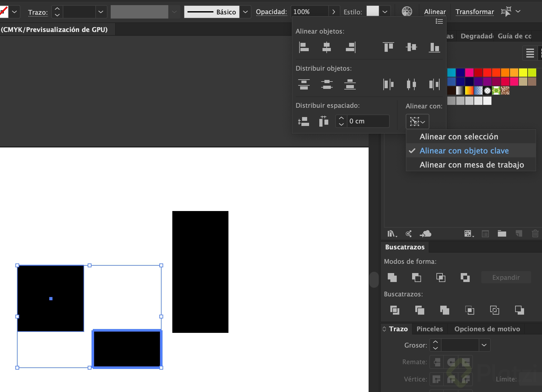Image resolution: width=542 pixels, height=392 pixels.
Task: Click vertical align bottom icon
Action: [434, 47]
